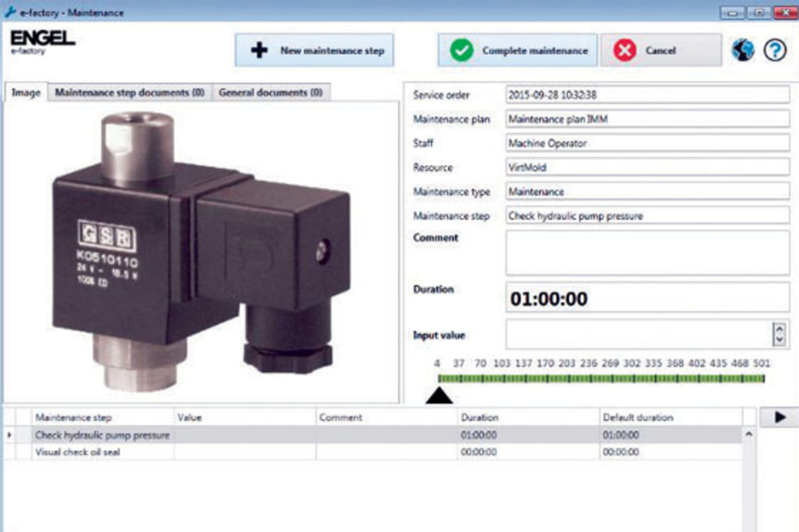799x532 pixels.
Task: Click the red X Cancel icon
Action: pyautogui.click(x=624, y=50)
